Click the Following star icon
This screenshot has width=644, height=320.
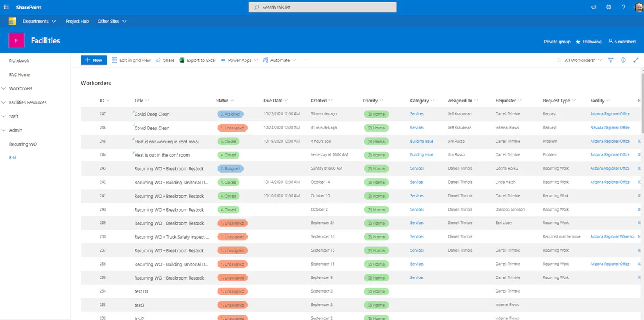click(578, 42)
